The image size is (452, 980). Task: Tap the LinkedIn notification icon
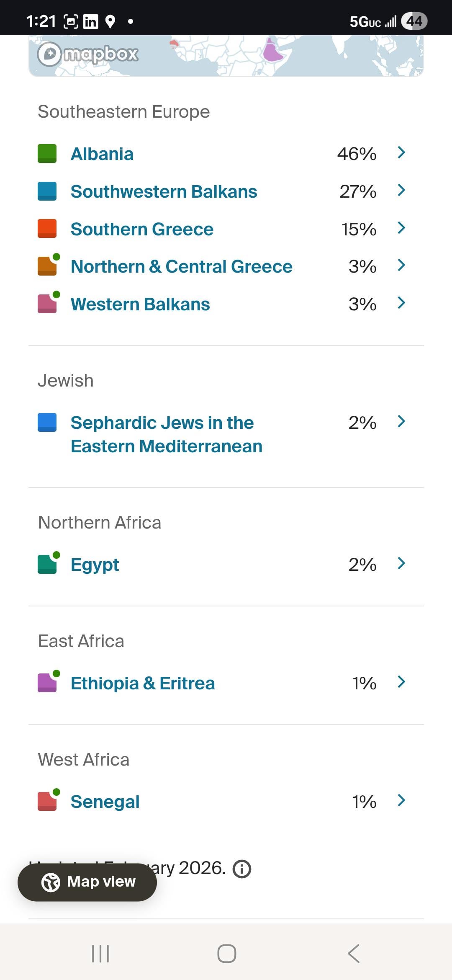(90, 21)
